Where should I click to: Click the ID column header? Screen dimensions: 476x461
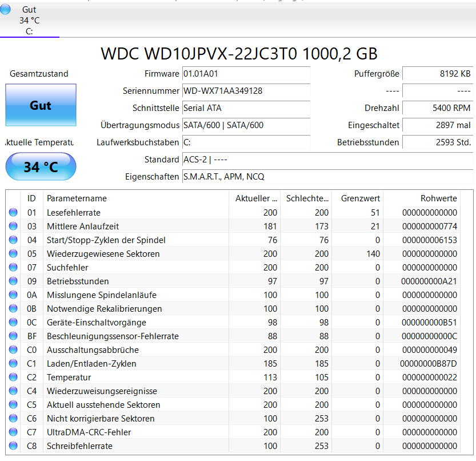pos(31,198)
